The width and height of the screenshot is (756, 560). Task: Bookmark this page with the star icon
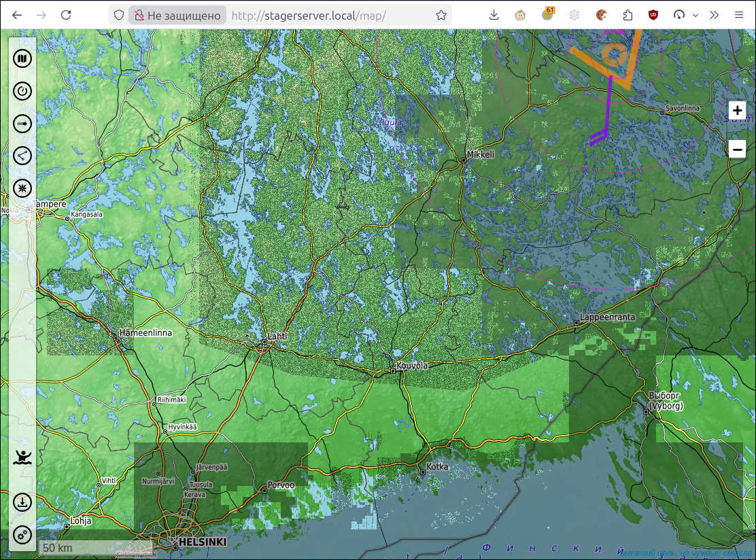[441, 15]
